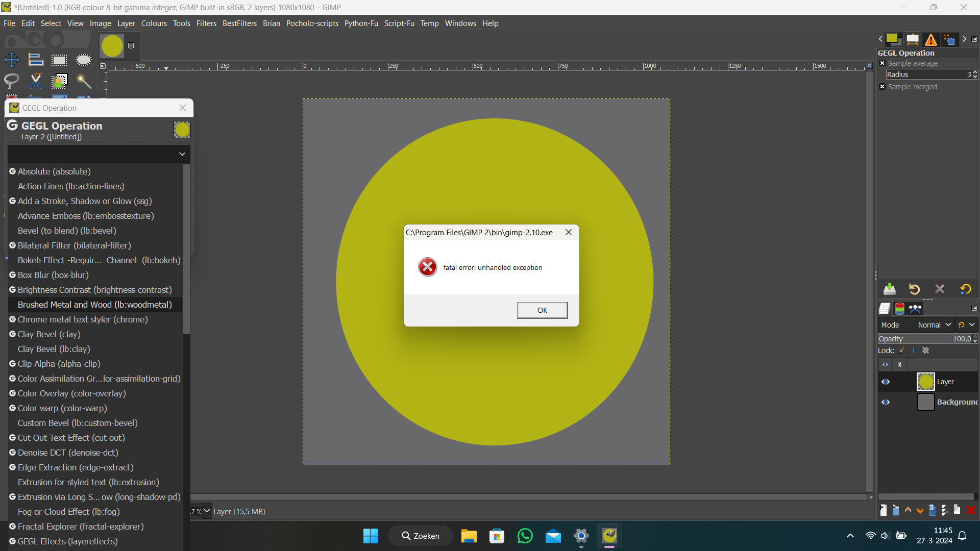Close the fatal error dialog

568,233
